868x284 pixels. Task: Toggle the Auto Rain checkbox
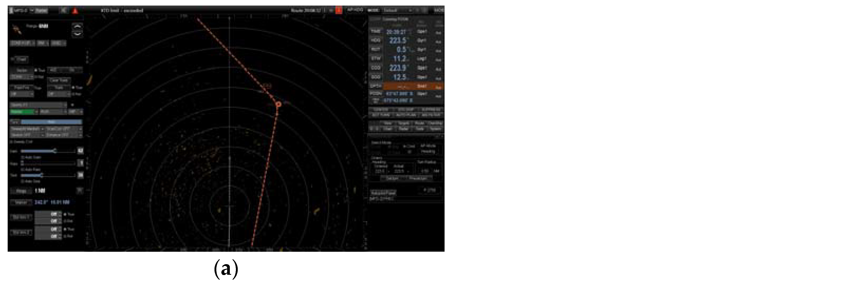coord(22,169)
